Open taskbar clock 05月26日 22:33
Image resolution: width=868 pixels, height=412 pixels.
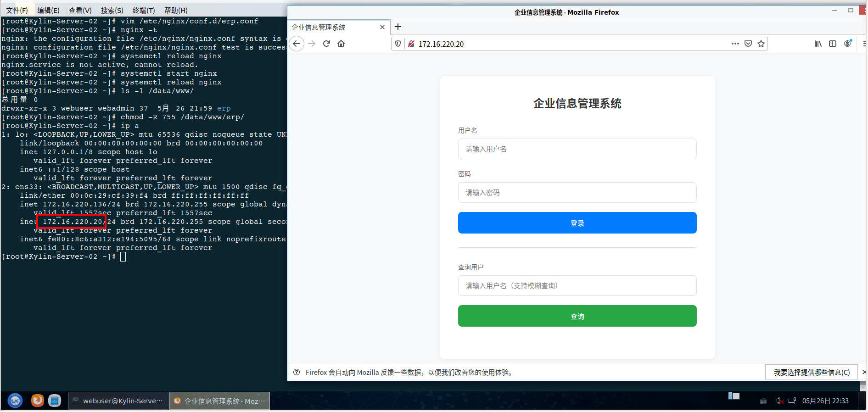(x=825, y=401)
